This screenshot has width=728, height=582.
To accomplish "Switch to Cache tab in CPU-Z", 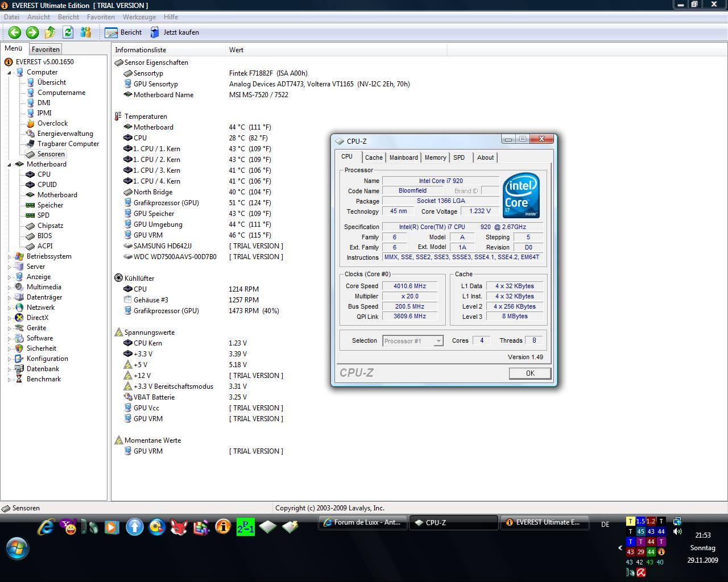I will click(x=374, y=157).
